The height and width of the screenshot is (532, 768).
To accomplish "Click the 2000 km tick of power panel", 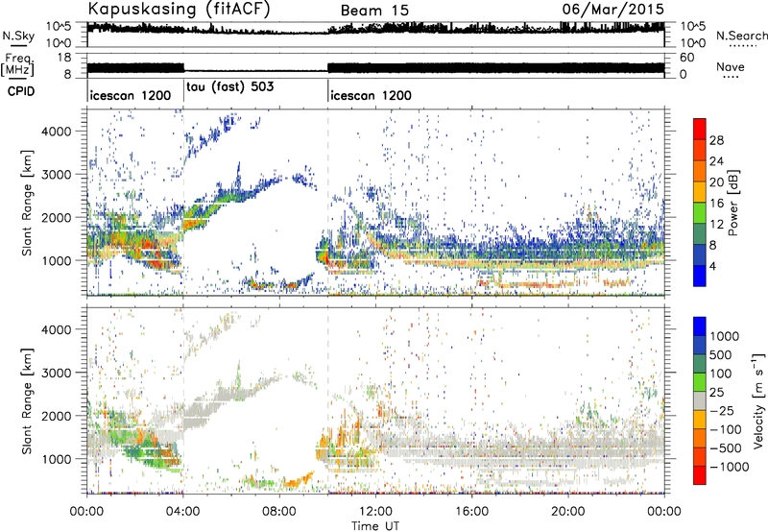I will click(56, 217).
